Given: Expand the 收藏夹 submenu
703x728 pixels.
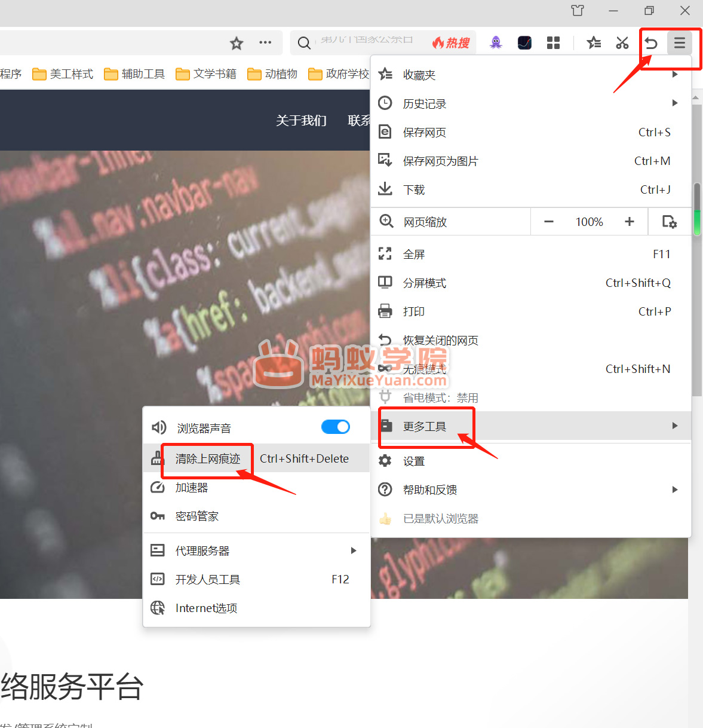Looking at the screenshot, I should (x=531, y=75).
